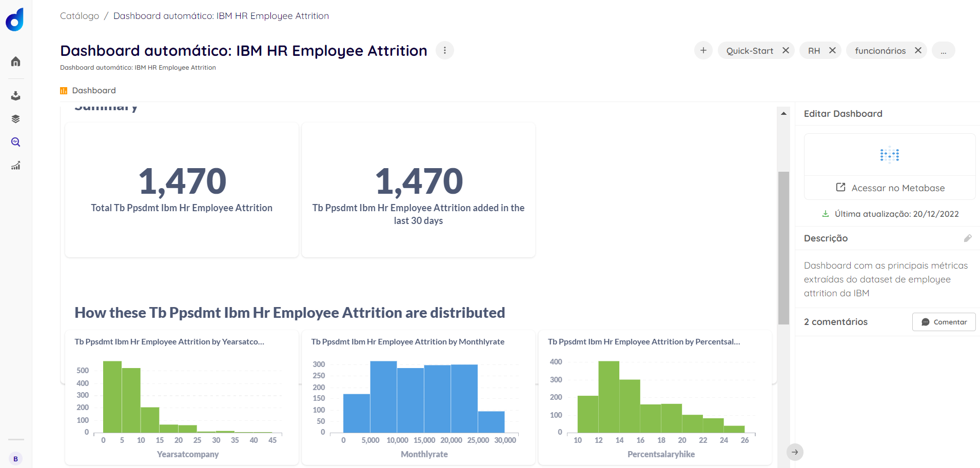Click the Monthlyrate axis label
Viewport: 980px width, 468px height.
[424, 454]
